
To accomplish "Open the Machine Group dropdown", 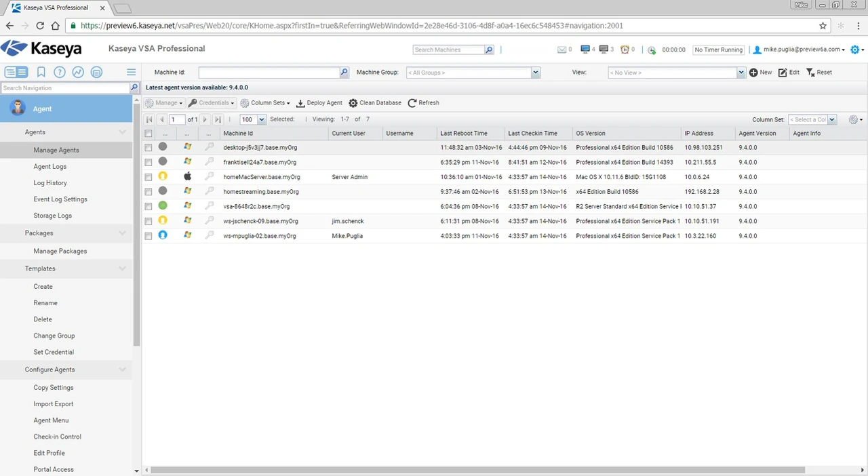I will tap(536, 73).
